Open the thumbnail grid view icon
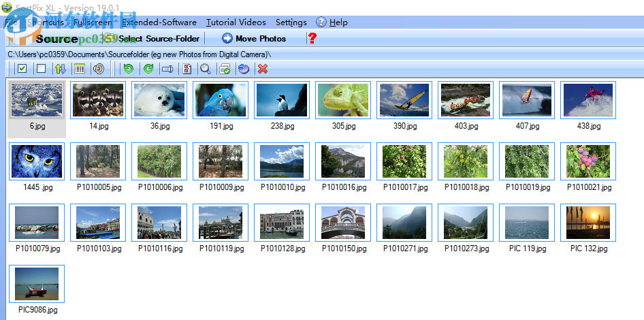The image size is (644, 320). [x=80, y=69]
